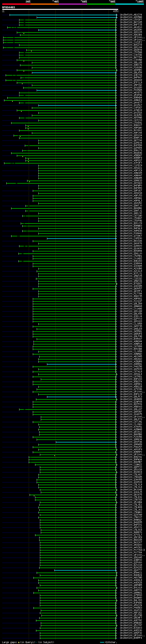This screenshot has width=146, height=644.
Task: Select hit UniRef100_B7FIL9
Action: (131, 82)
